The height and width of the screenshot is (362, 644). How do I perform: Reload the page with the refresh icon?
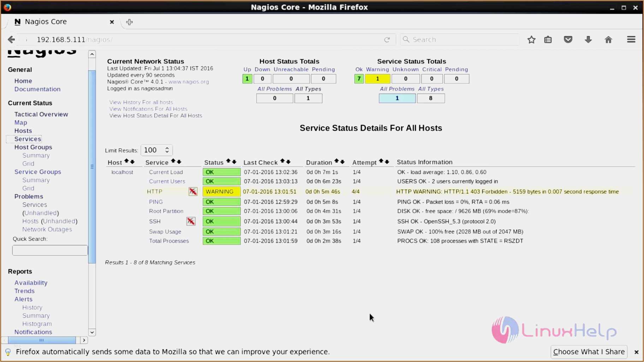pos(387,40)
